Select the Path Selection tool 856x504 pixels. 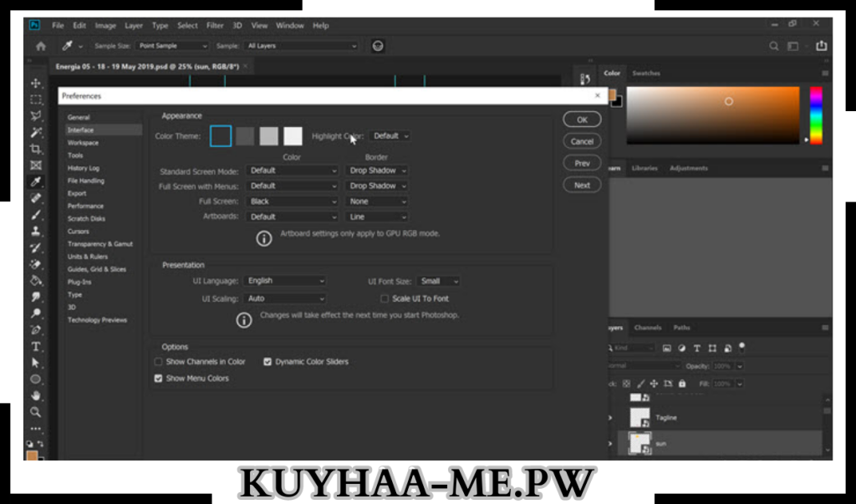pyautogui.click(x=36, y=363)
